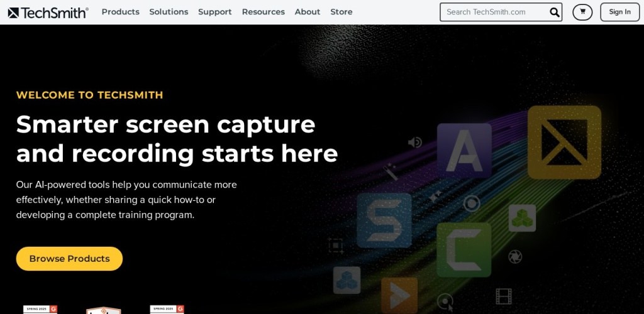Click the search magnifier icon
The height and width of the screenshot is (314, 644).
click(555, 13)
